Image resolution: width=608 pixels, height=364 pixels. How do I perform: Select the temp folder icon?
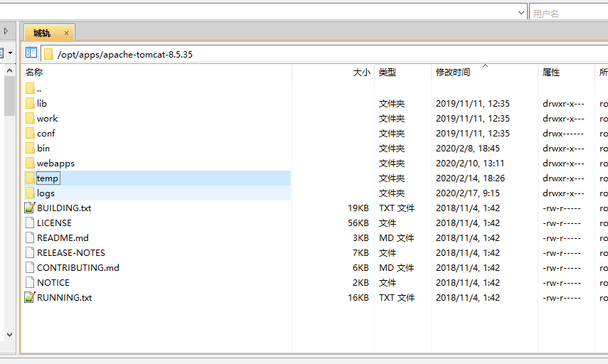(30, 178)
